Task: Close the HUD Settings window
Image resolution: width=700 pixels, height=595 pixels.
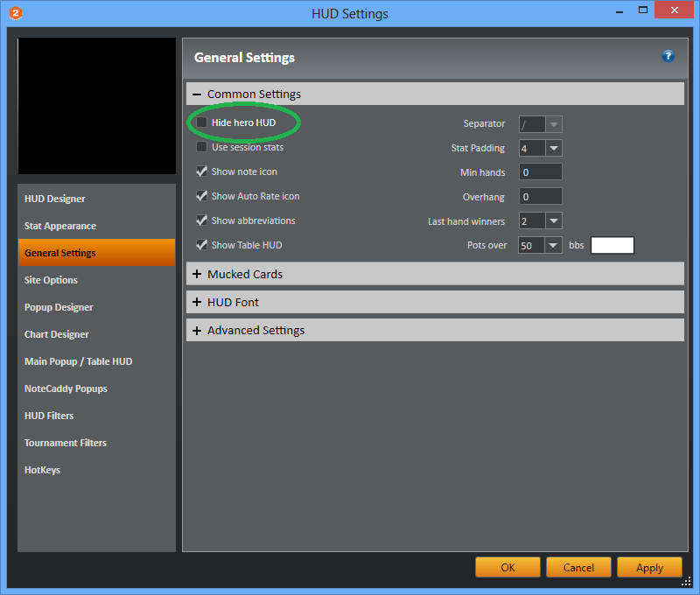Action: point(674,10)
